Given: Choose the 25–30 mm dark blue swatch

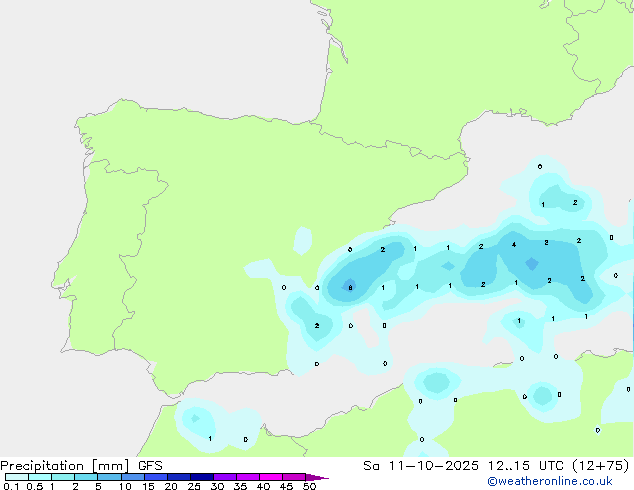Looking at the screenshot, I should (202, 477).
